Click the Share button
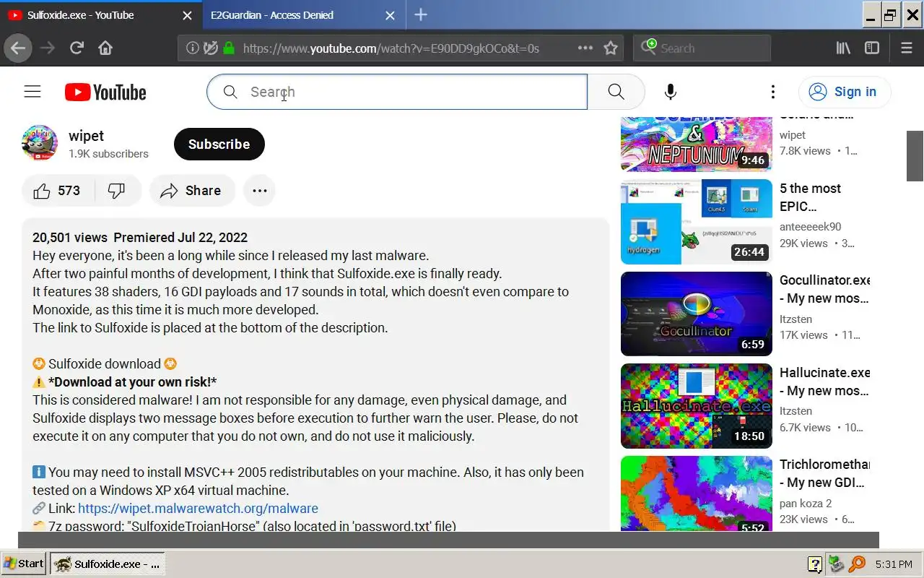924x578 pixels. pyautogui.click(x=192, y=191)
